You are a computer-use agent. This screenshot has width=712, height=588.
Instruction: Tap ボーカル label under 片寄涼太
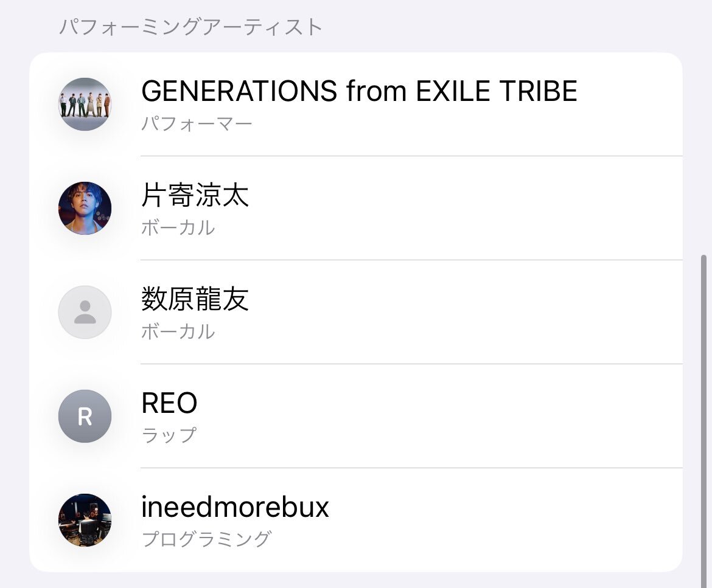(178, 227)
